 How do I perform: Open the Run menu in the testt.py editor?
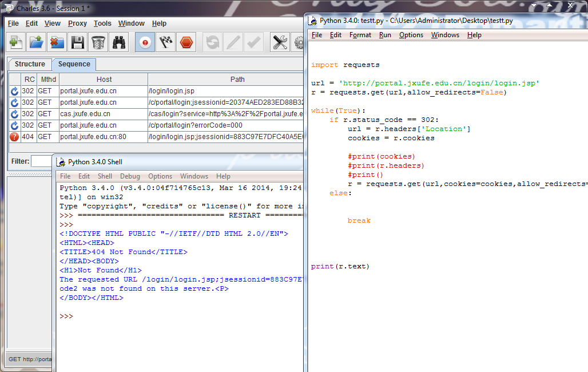click(385, 35)
